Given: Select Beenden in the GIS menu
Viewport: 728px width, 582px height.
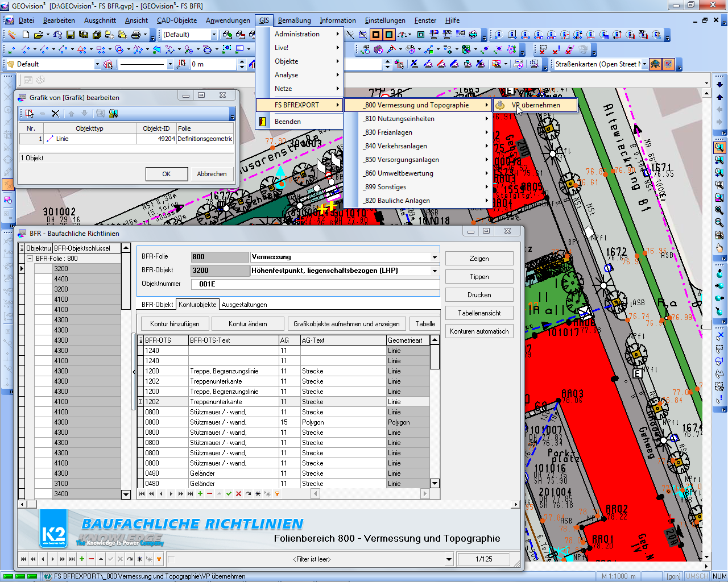Looking at the screenshot, I should coord(300,122).
